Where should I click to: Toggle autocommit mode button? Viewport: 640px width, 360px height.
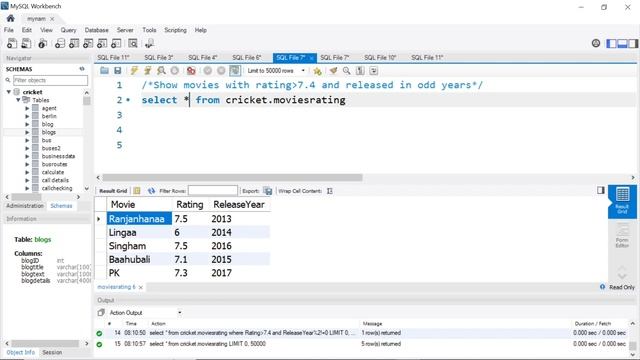pos(235,71)
